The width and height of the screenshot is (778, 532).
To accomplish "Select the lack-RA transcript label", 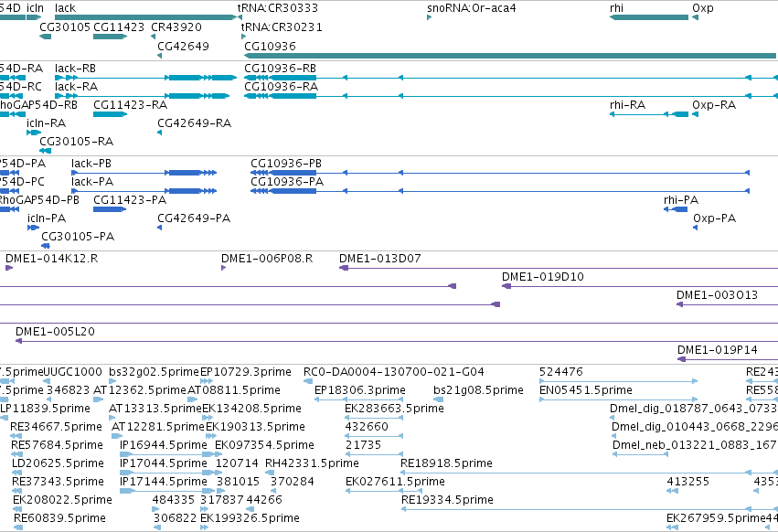I will coord(77,86).
